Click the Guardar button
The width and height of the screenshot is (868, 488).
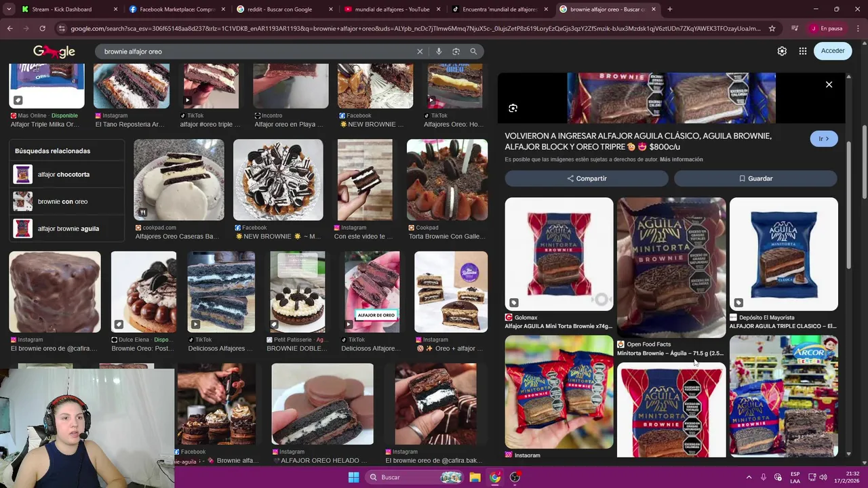(x=755, y=178)
